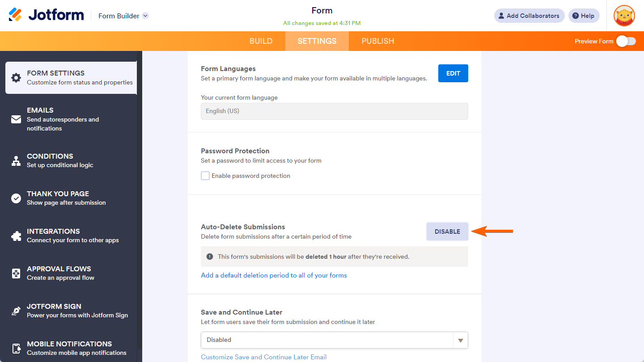644x362 pixels.
Task: Enable password protection checkbox
Action: [205, 176]
